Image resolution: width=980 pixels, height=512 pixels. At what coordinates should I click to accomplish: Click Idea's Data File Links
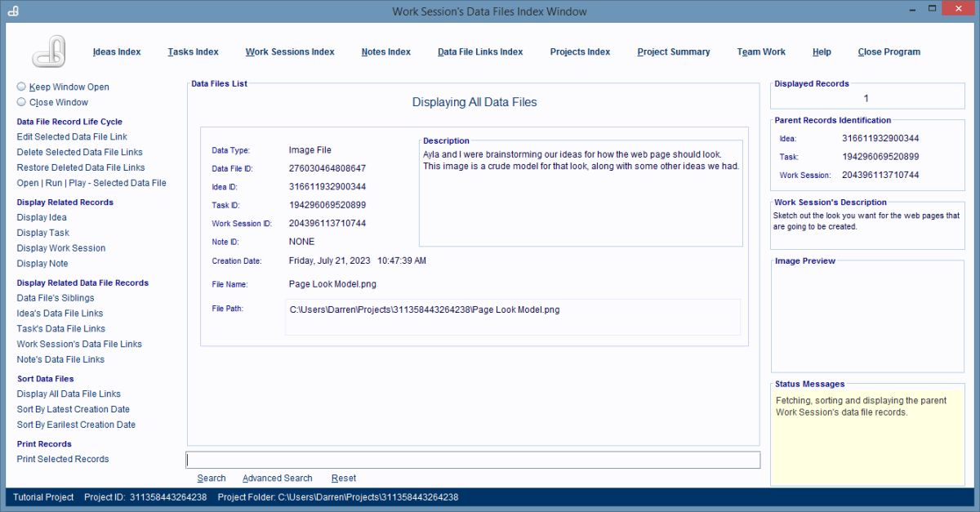coord(60,314)
